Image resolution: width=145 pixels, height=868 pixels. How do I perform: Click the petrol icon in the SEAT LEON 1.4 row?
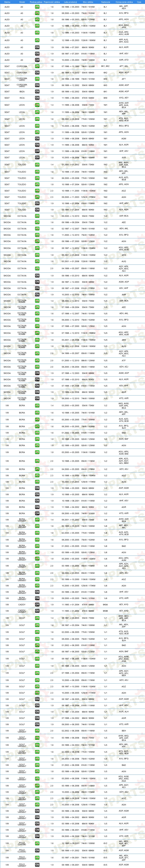(x=37, y=105)
